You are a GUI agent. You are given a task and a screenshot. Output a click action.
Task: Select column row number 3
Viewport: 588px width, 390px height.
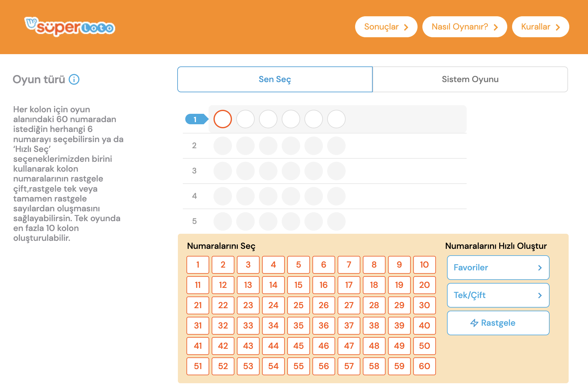(194, 171)
